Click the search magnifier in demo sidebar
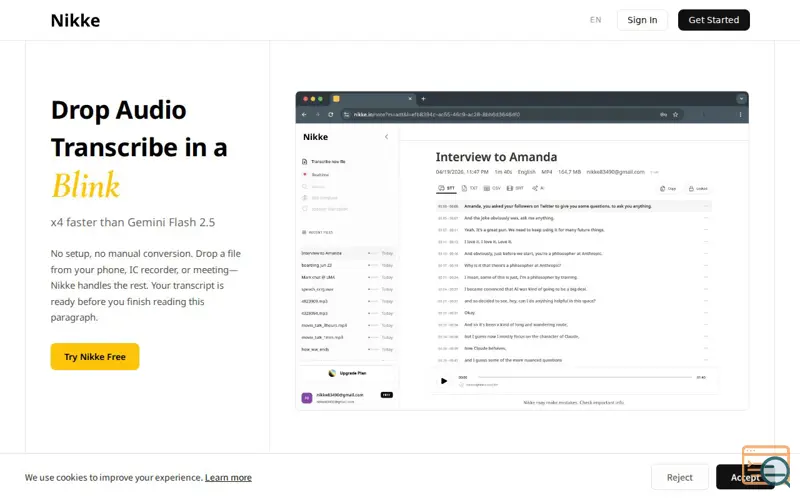This screenshot has height=500, width=800. tap(305, 186)
